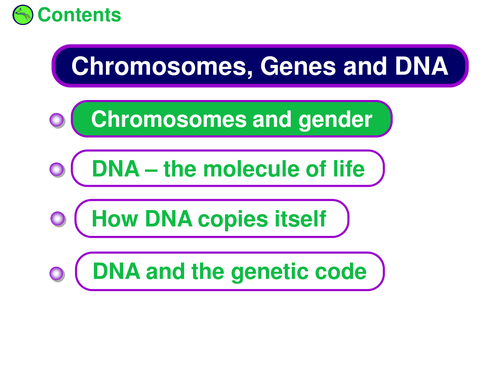Screen dimensions: 500x375
Task: Click the word DNA in the title banner
Action: point(422,66)
